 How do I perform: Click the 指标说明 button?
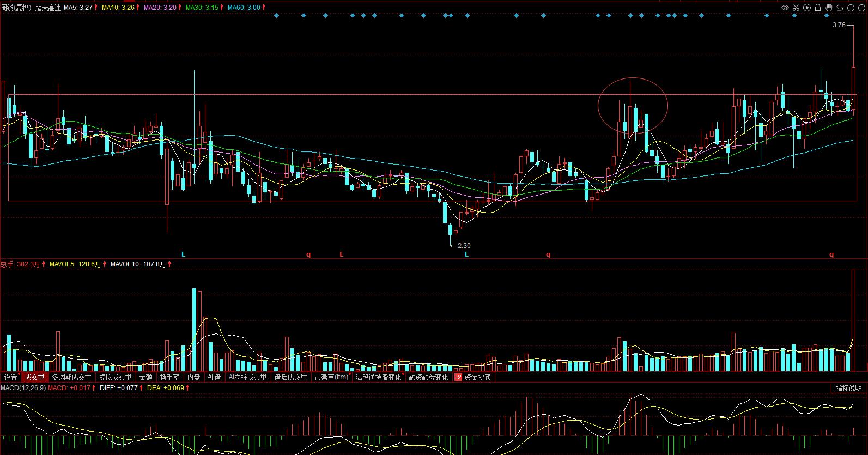[849, 388]
